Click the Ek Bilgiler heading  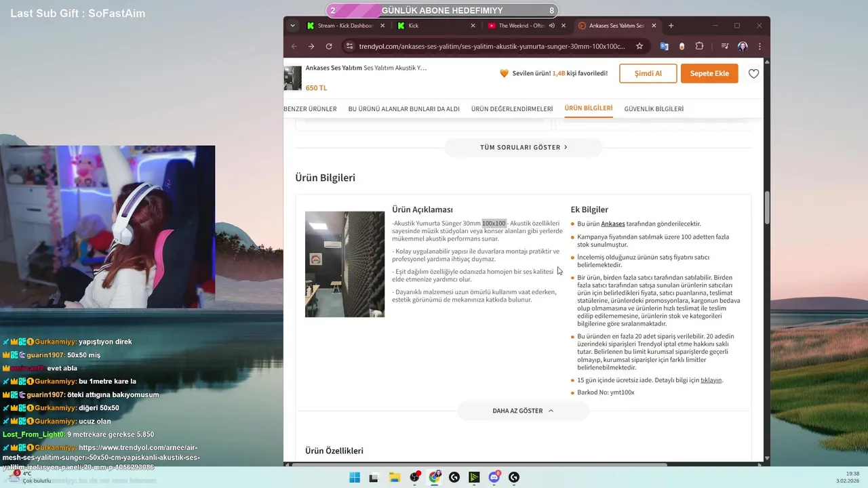pyautogui.click(x=589, y=209)
